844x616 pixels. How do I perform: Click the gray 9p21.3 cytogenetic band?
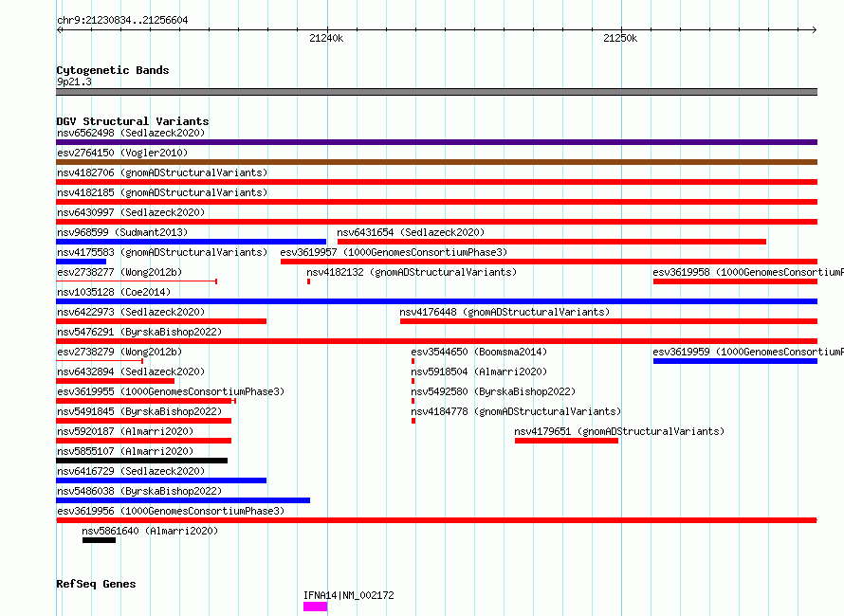point(436,92)
